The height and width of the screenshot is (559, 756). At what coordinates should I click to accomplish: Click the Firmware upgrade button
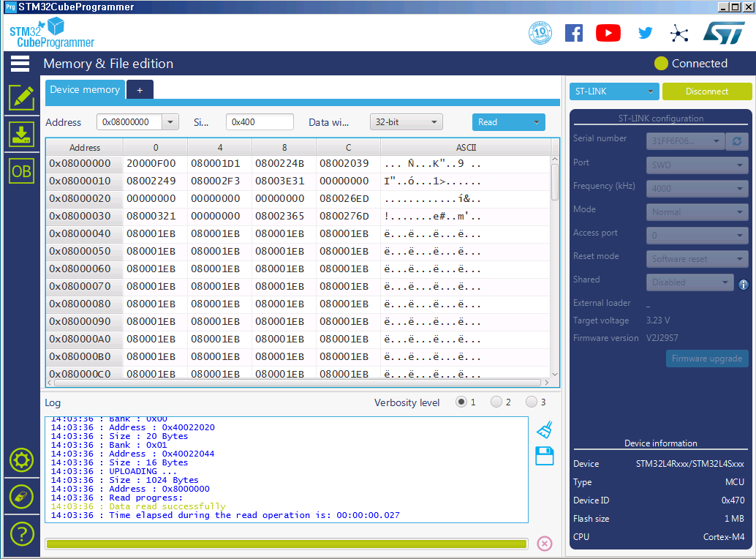tap(707, 359)
